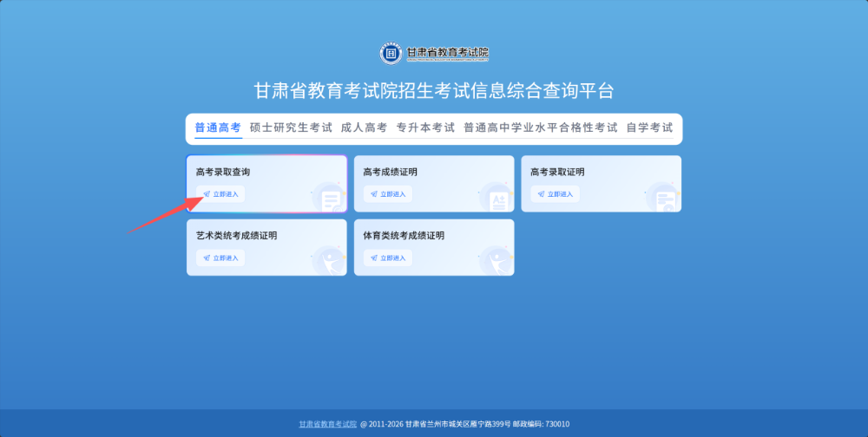Click the 体育类统考成绩证明 card title

point(404,236)
